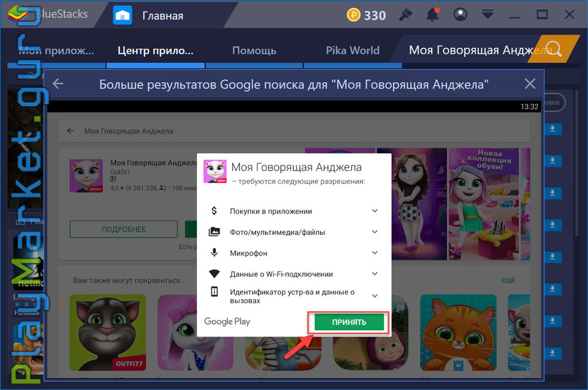Go back with the arrow in the search results header
Viewport: 588px width, 390px height.
58,84
